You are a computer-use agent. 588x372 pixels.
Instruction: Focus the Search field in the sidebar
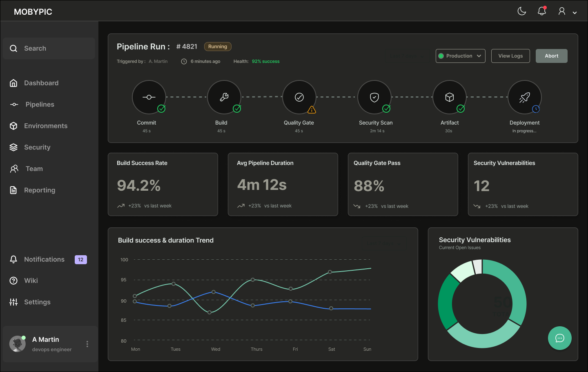pos(49,49)
